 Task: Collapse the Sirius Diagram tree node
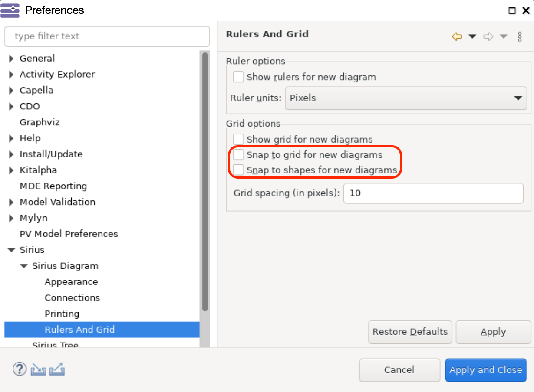(24, 266)
